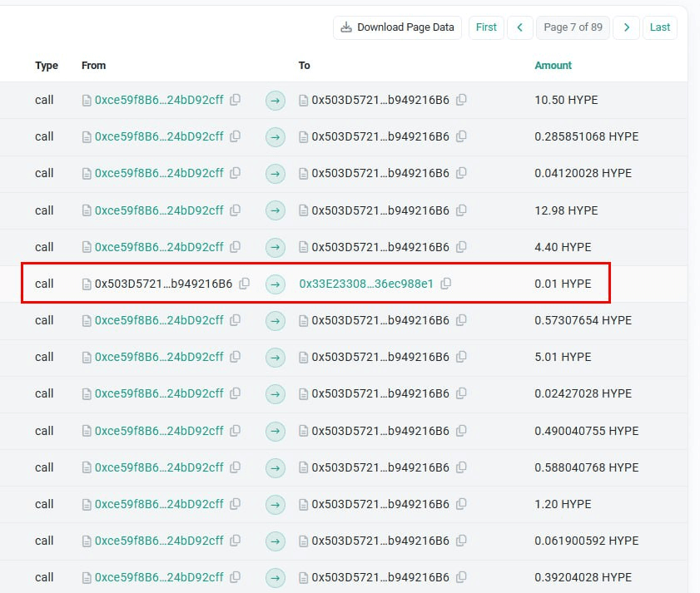This screenshot has width=700, height=593.
Task: Select the 0.061900592 HYPE amount
Action: pos(587,541)
